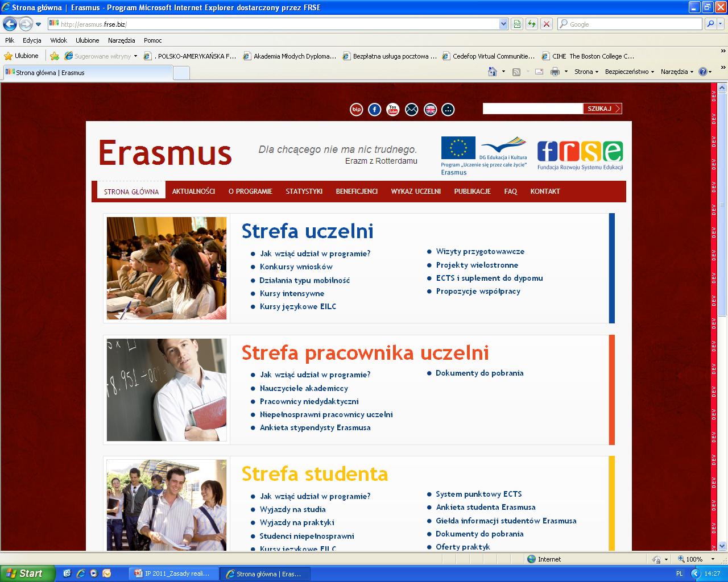
Task: Open the Strona dropdown menu
Action: click(x=587, y=72)
